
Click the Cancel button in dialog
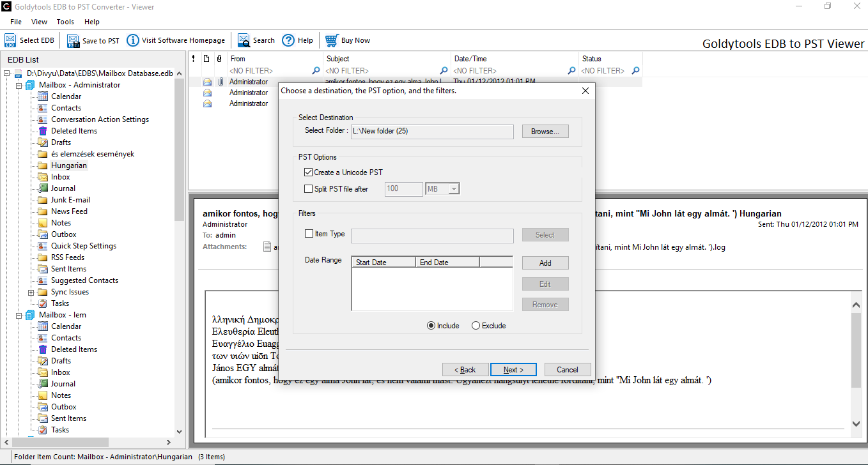click(x=568, y=370)
